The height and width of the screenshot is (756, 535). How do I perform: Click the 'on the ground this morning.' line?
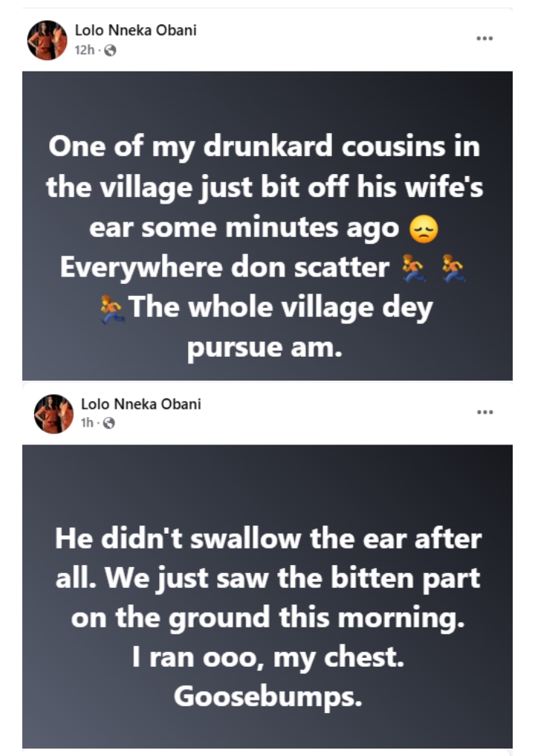pos(267,618)
